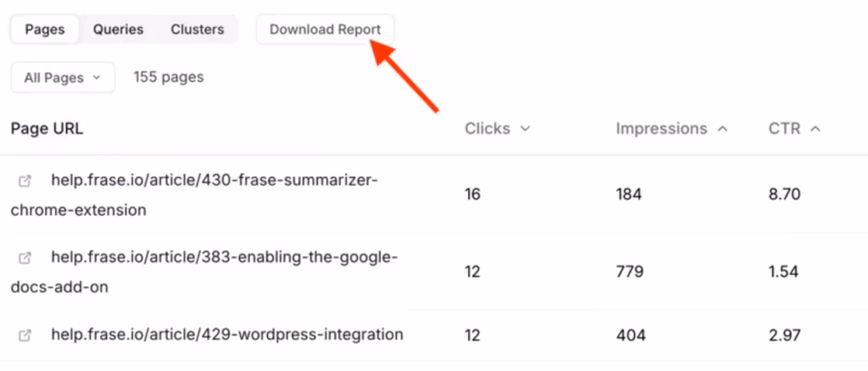868x371 pixels.
Task: Sort by the Clicks column chevron
Action: point(525,130)
